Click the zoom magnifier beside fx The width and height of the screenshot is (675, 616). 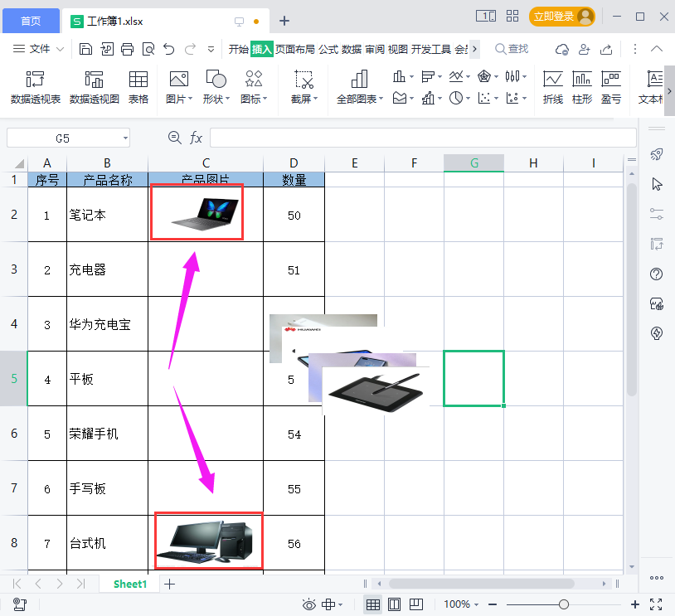click(174, 138)
